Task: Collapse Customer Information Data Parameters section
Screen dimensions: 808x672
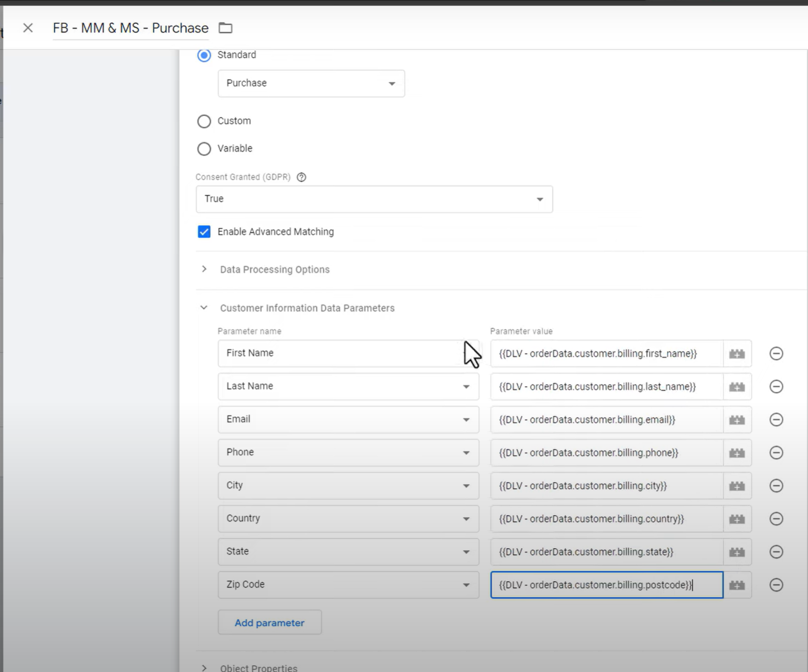Action: click(x=204, y=308)
